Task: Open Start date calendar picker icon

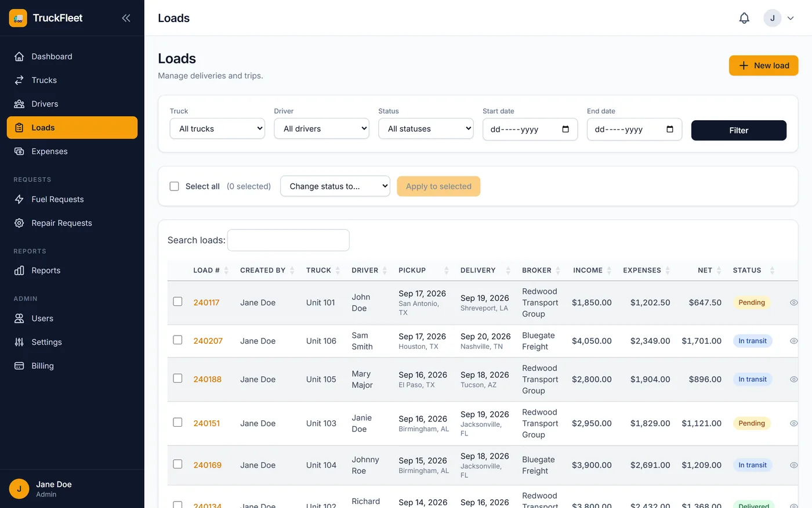Action: pyautogui.click(x=565, y=129)
